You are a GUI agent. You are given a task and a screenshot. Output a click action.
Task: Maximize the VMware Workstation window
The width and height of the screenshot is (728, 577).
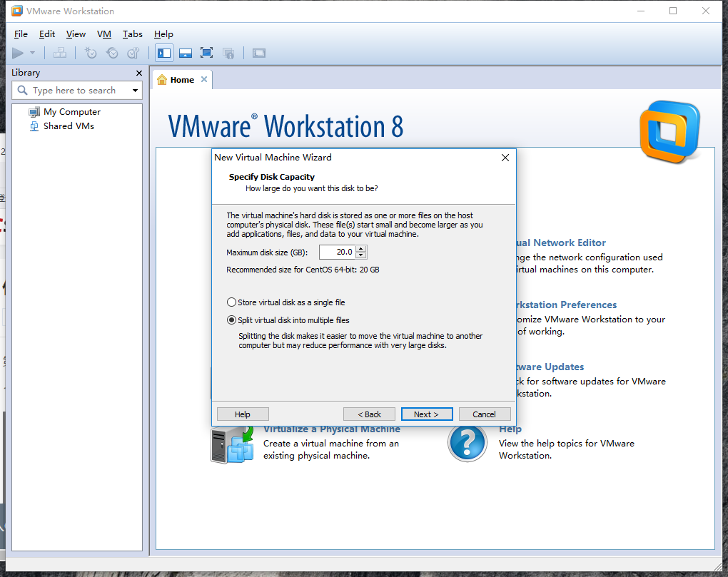(673, 11)
